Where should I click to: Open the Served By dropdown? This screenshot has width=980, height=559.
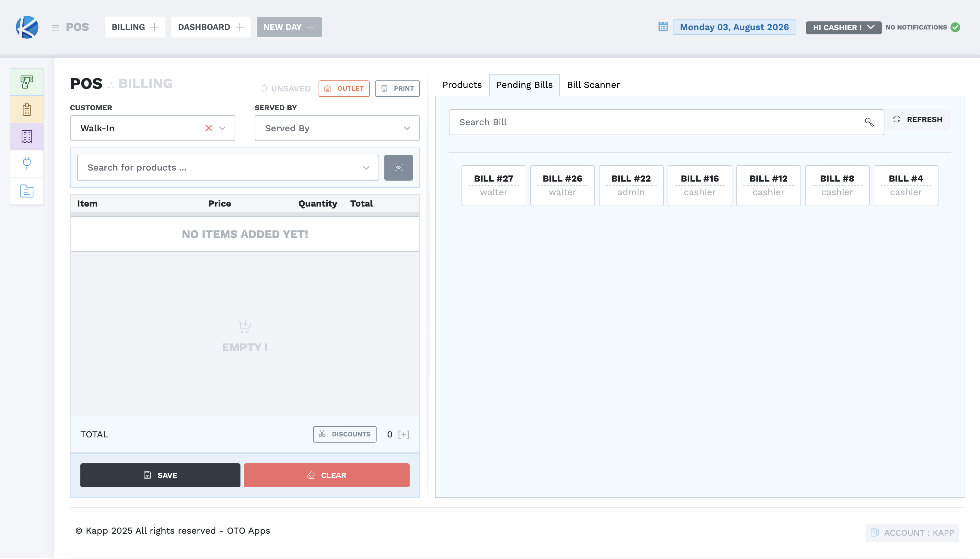[337, 128]
